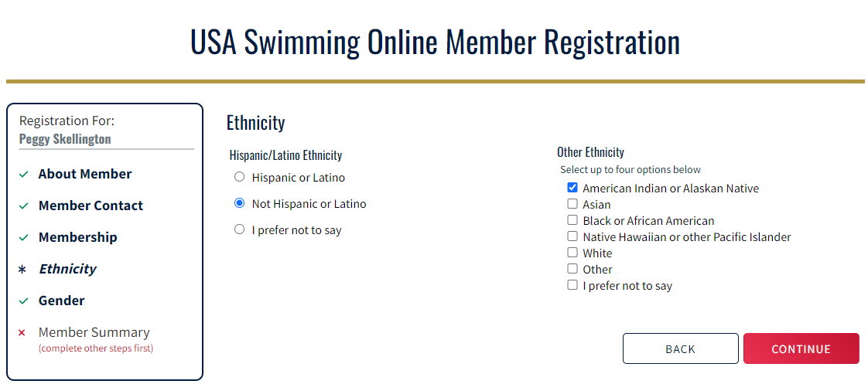This screenshot has height=384, width=868.
Task: Select the Hispanic or Latino radio button
Action: [x=239, y=177]
